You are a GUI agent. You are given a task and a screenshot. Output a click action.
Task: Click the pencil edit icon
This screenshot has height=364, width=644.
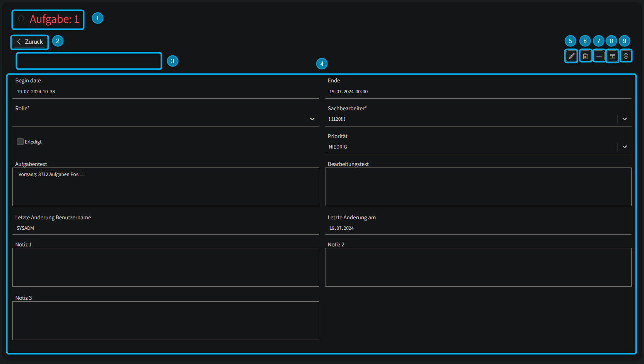[x=571, y=56]
